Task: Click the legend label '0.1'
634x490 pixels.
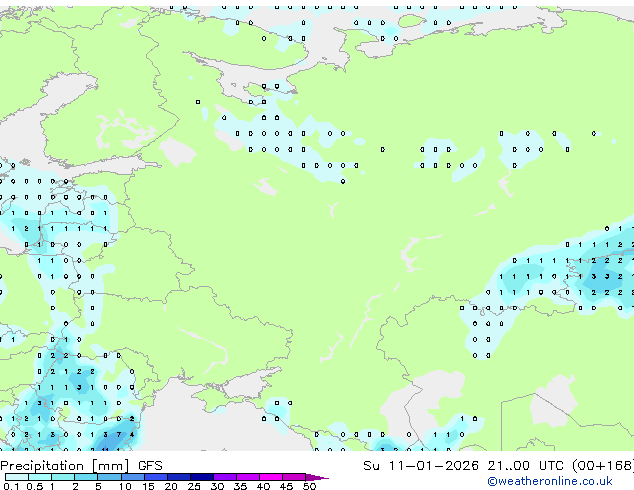Action: pyautogui.click(x=11, y=486)
